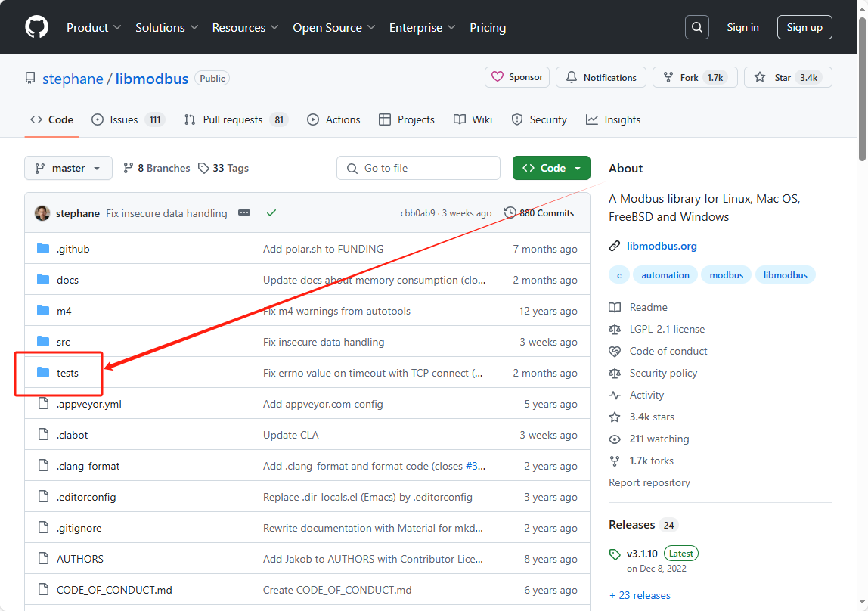Expand commit message ellipsis icon
The width and height of the screenshot is (868, 611).
pos(243,213)
